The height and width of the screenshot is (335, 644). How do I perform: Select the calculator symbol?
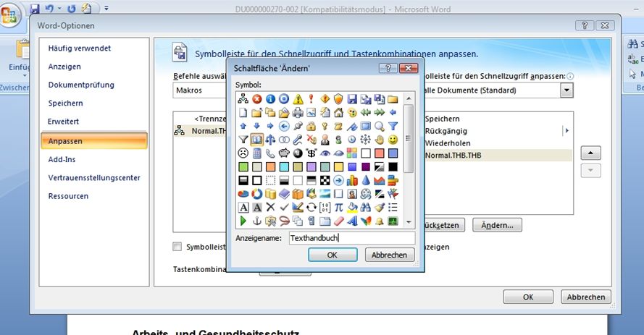coord(256,153)
